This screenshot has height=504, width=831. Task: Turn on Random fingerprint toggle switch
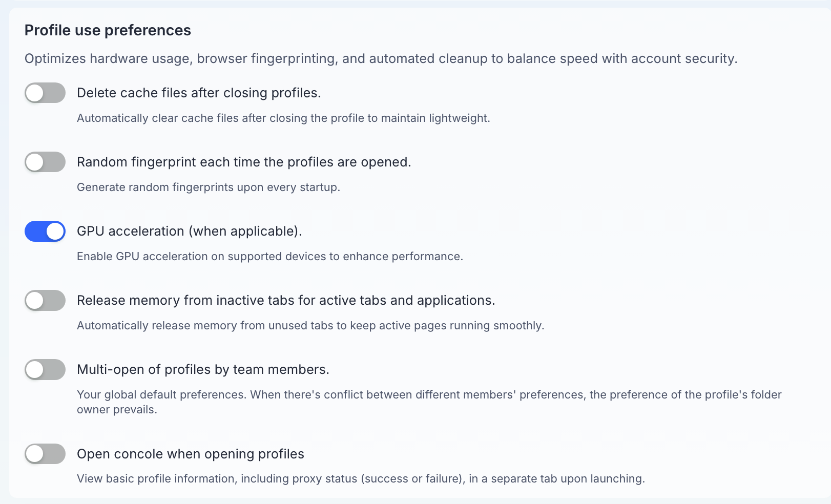[x=45, y=162]
